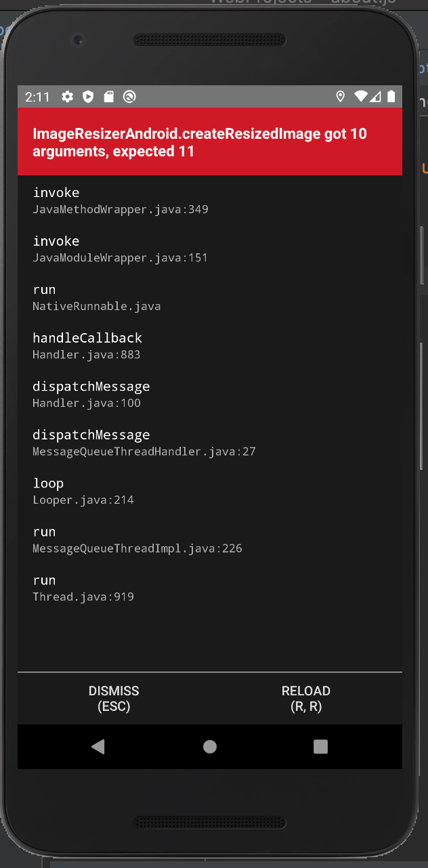Viewport: 428px width, 868px height.
Task: Click the SD card status bar icon
Action: point(109,97)
